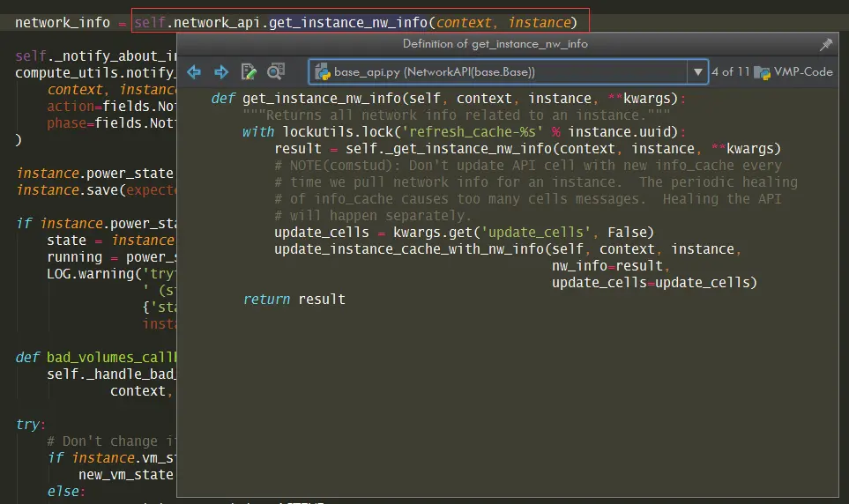Click 'running = power_' line in editor
Image resolution: width=849 pixels, height=504 pixels.
112,257
